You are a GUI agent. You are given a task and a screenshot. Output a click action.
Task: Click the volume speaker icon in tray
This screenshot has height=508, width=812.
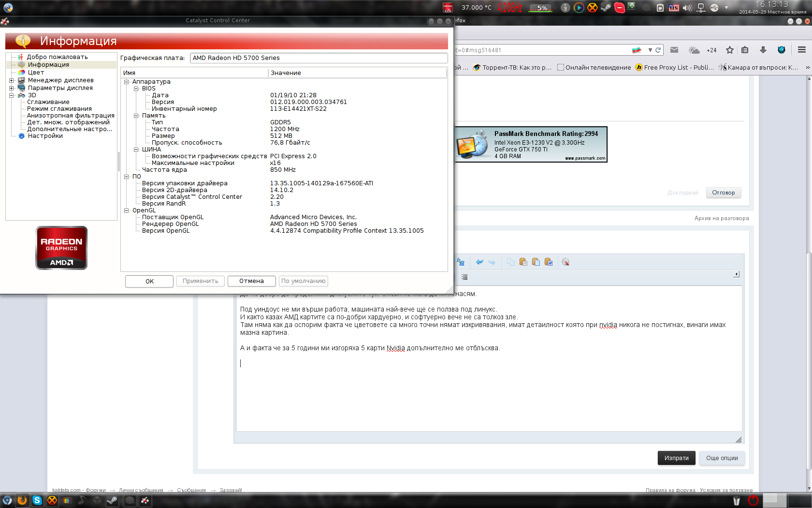click(x=687, y=7)
